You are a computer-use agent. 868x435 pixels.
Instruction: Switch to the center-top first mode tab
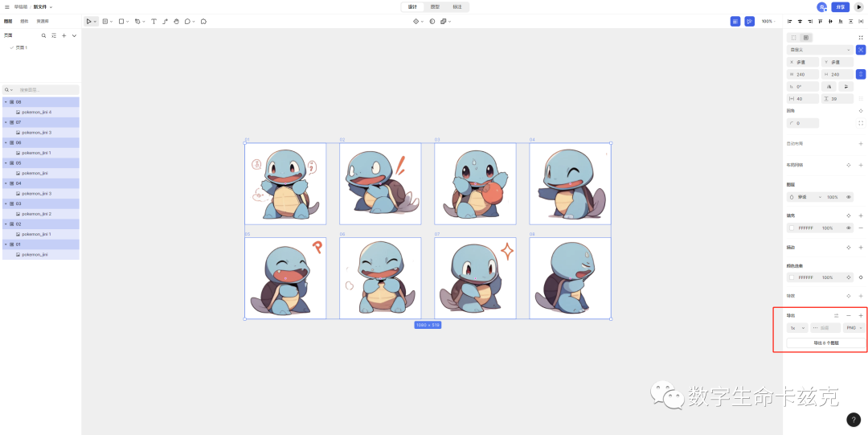point(412,7)
